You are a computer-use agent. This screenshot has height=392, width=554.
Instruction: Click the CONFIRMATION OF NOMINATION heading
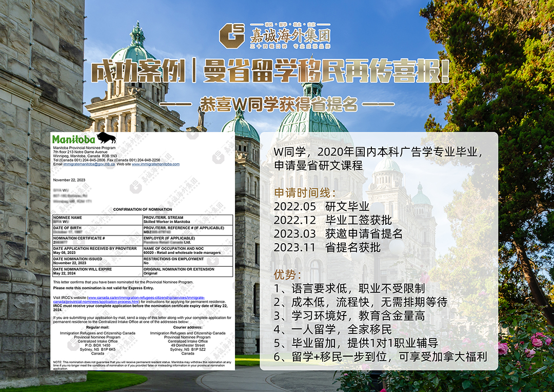(143, 209)
